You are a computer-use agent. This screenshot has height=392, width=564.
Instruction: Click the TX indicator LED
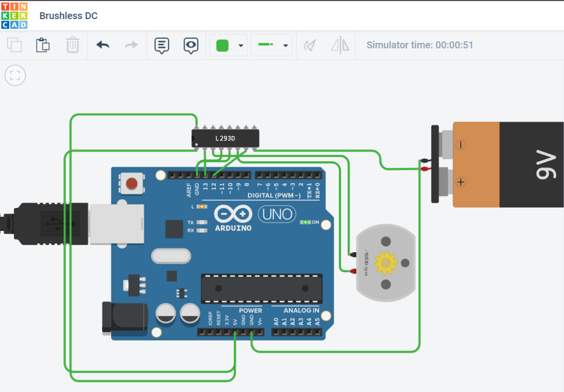(x=202, y=223)
